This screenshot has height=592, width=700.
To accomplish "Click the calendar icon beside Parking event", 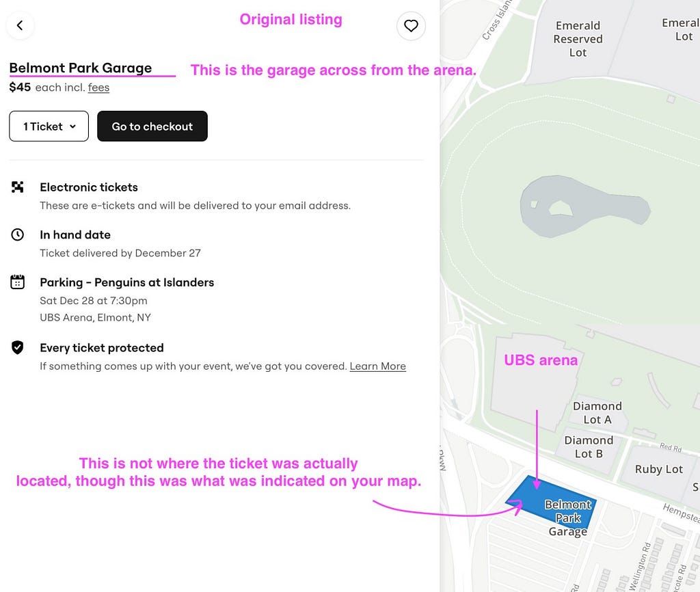I will [17, 282].
